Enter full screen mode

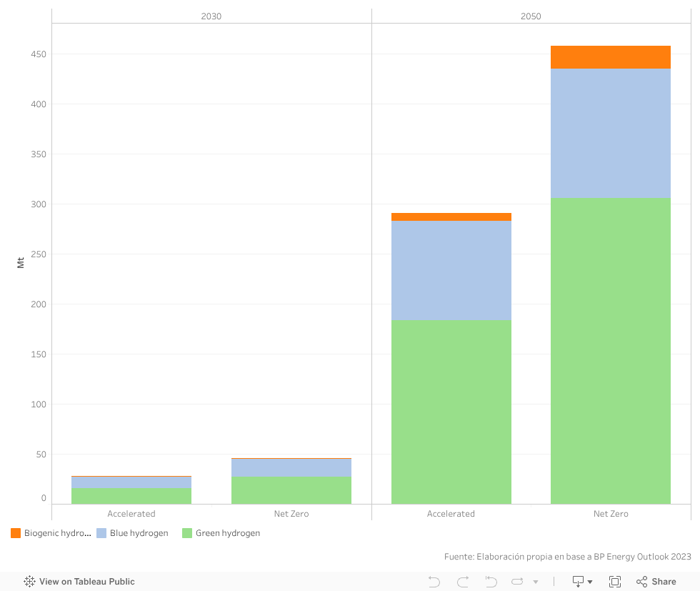point(615,581)
